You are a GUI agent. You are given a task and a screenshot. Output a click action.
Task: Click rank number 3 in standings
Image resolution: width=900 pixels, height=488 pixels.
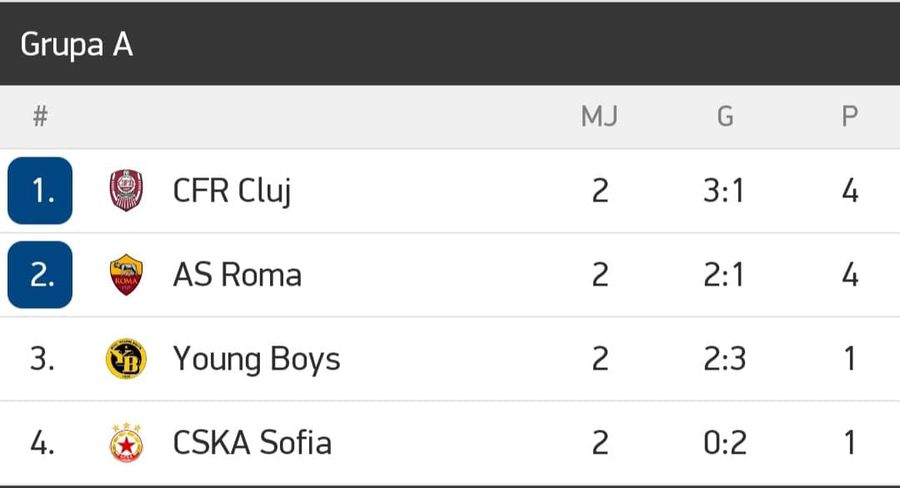tap(42, 359)
